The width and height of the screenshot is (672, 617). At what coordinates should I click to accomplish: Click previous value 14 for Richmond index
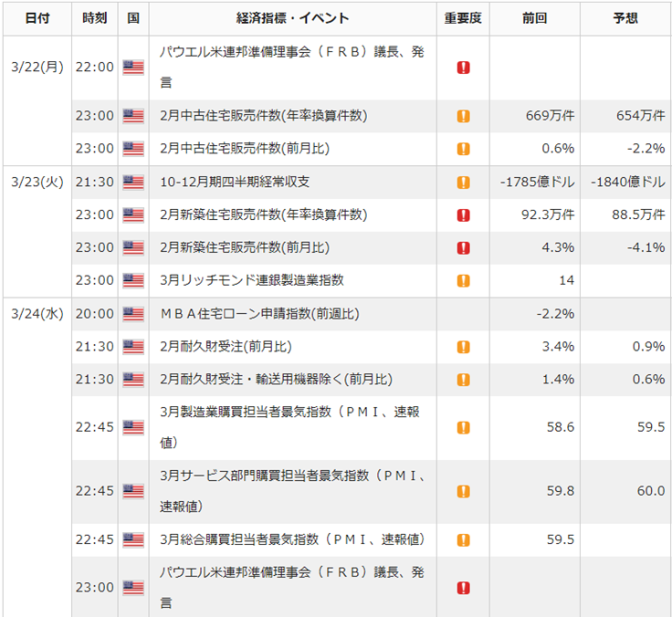coord(567,280)
